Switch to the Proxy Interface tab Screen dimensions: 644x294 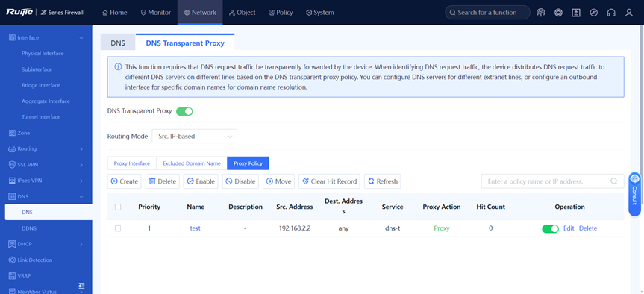132,163
